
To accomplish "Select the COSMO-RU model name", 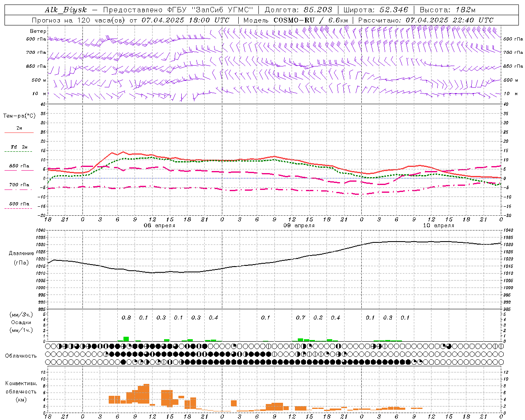I will pos(291,20).
